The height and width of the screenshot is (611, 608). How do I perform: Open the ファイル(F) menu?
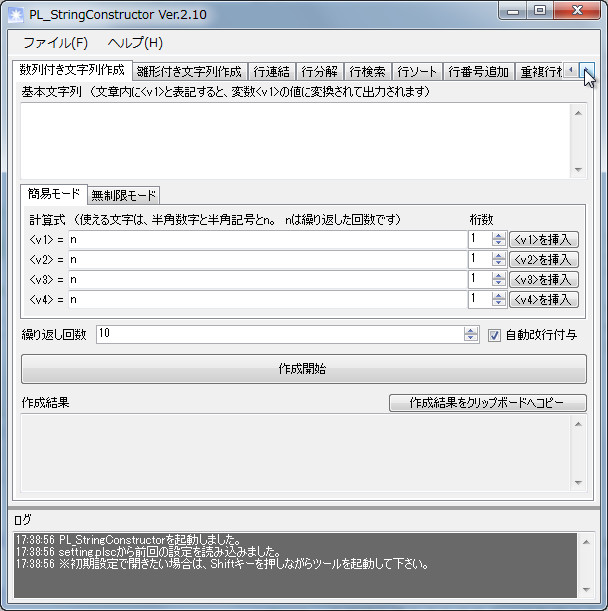(55, 43)
